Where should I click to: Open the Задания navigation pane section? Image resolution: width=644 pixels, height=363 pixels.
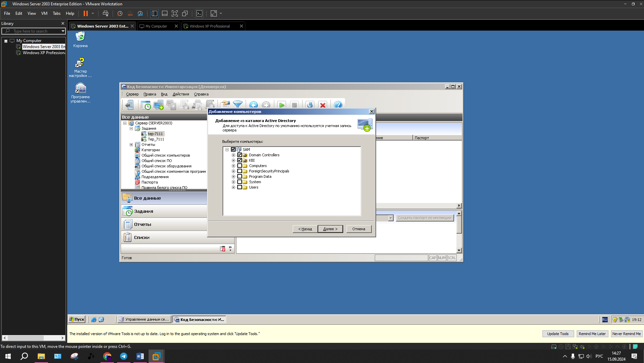pyautogui.click(x=164, y=211)
